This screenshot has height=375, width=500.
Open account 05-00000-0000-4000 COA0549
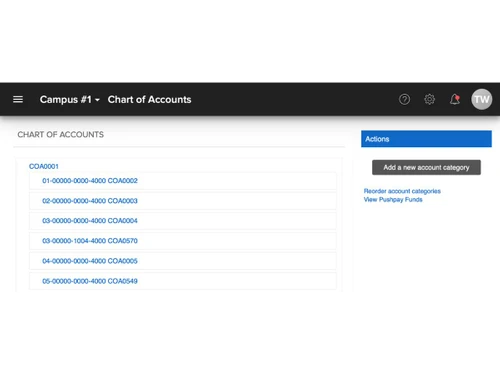coord(90,281)
